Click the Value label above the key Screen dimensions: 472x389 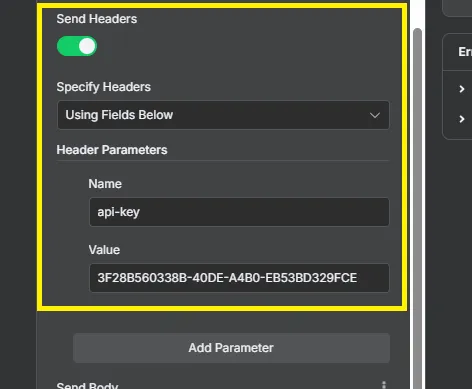[104, 250]
